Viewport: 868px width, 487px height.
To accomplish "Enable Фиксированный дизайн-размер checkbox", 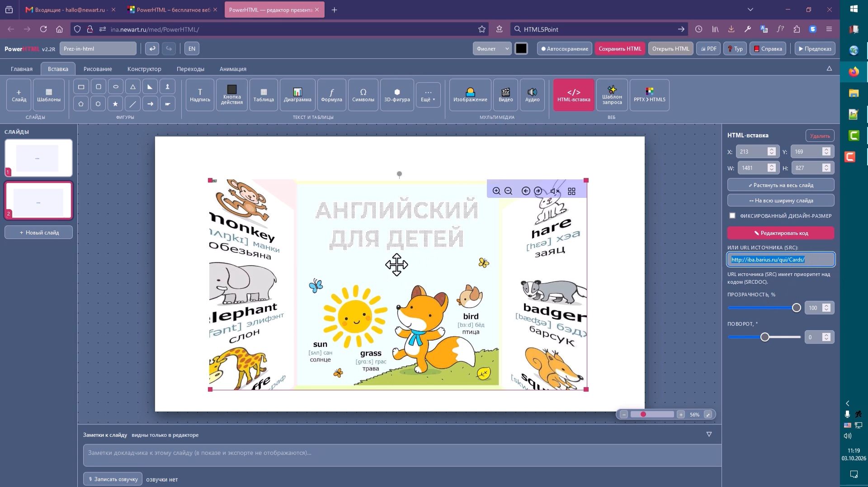I will point(732,215).
